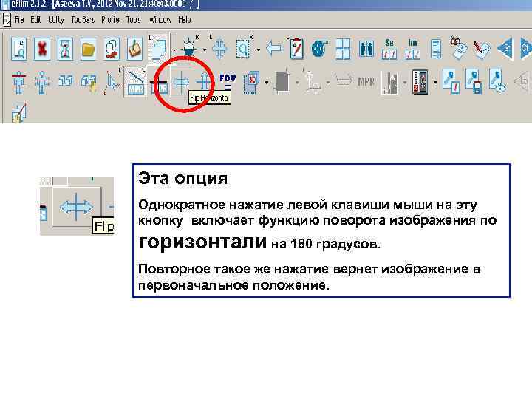532x399 pixels.
Task: Open the Edit menu
Action: (35, 20)
